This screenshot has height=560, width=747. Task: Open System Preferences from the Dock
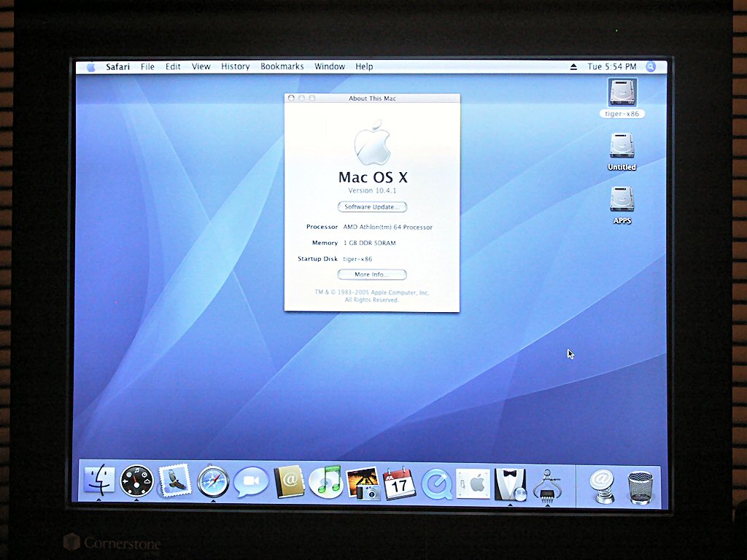[473, 483]
